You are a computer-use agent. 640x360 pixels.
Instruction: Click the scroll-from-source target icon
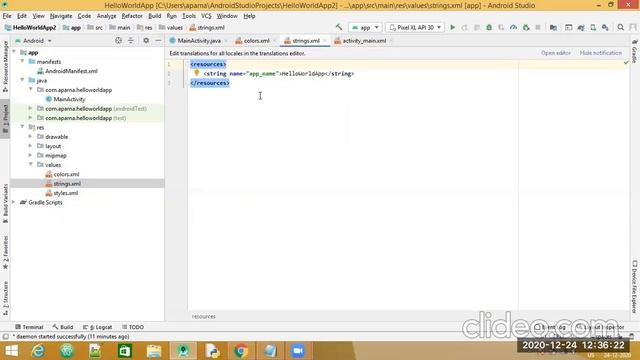tap(118, 40)
